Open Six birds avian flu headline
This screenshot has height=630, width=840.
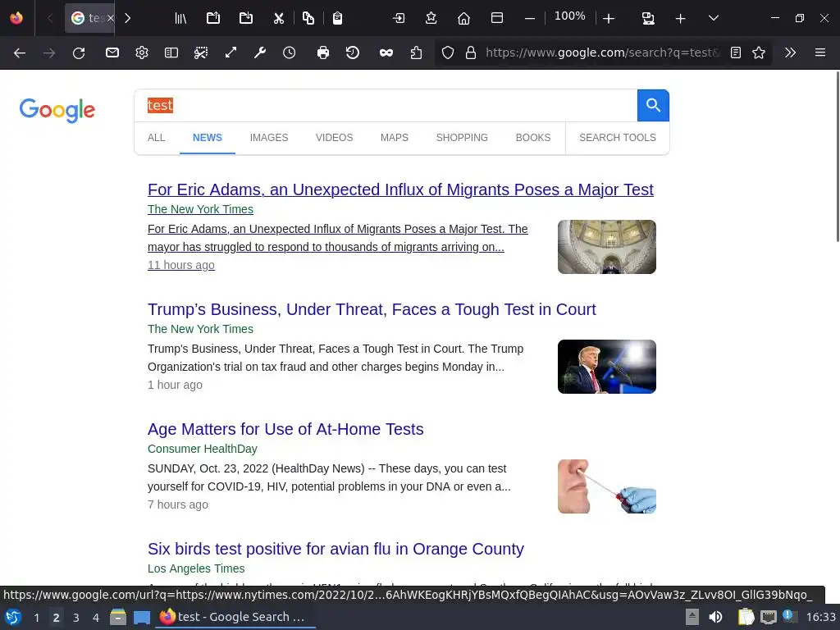click(x=336, y=549)
